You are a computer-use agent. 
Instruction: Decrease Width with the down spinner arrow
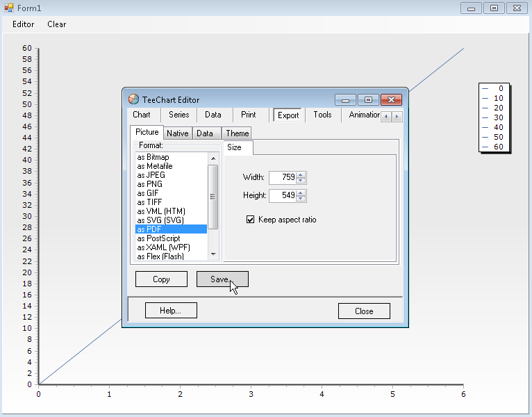(300, 180)
